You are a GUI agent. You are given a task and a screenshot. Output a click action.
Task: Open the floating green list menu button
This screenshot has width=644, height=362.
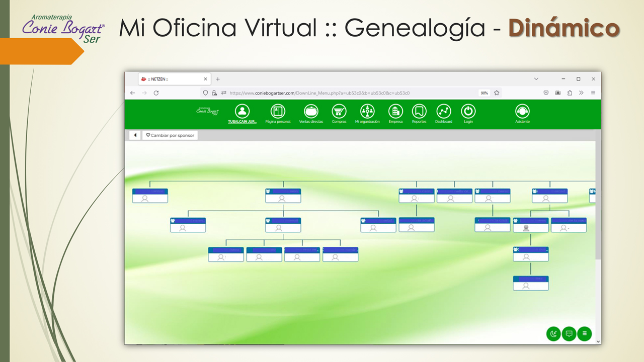tap(584, 333)
